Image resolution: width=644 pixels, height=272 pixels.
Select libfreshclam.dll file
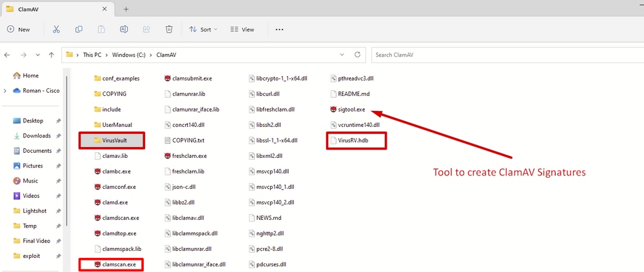click(x=272, y=110)
